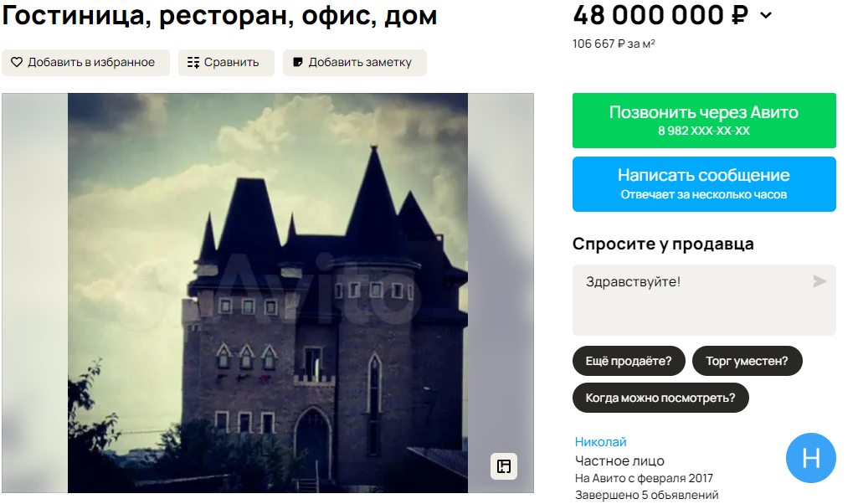Add listing via Добавить в избранное
The width and height of the screenshot is (858, 504).
pyautogui.click(x=86, y=63)
